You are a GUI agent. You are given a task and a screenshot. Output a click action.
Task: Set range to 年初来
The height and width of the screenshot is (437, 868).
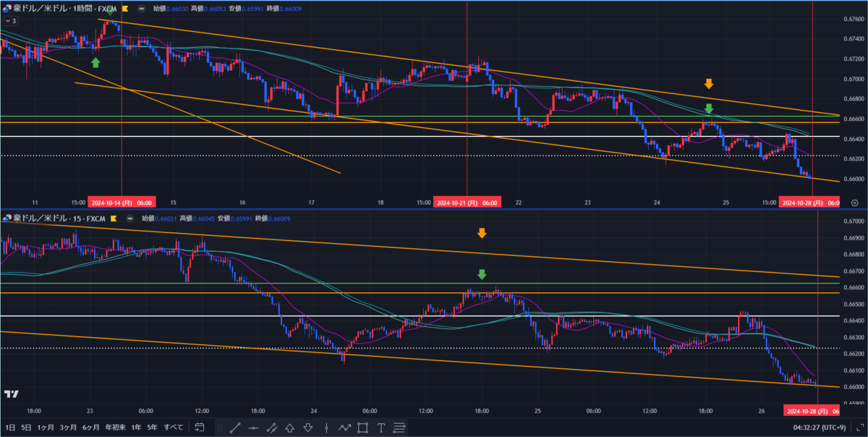pos(115,428)
